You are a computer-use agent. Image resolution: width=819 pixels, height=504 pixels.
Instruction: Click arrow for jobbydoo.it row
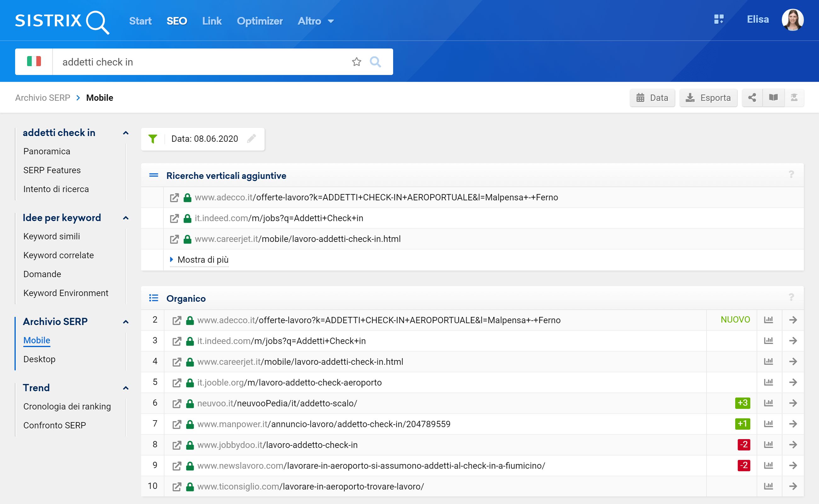click(793, 445)
